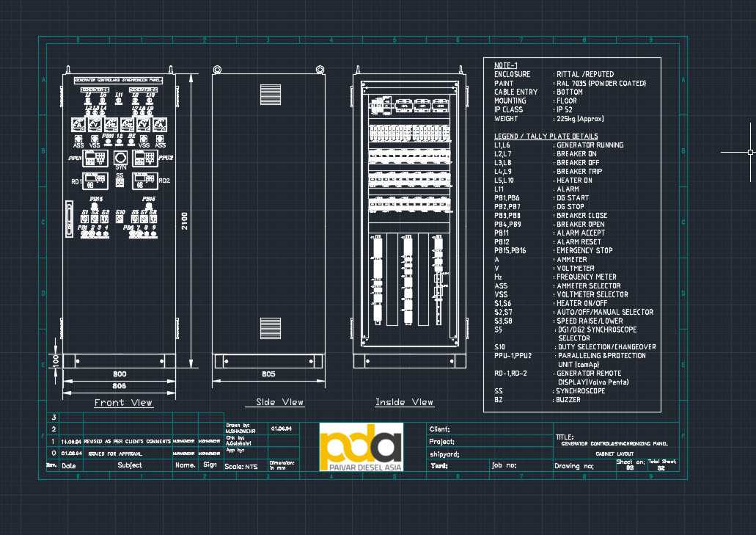This screenshot has height=535, width=756.
Task: Click the PPU1 unit on the front view
Action: pos(95,159)
